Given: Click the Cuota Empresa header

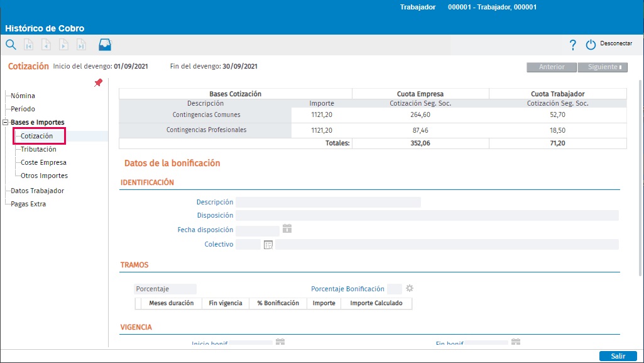Looking at the screenshot, I should click(420, 94).
